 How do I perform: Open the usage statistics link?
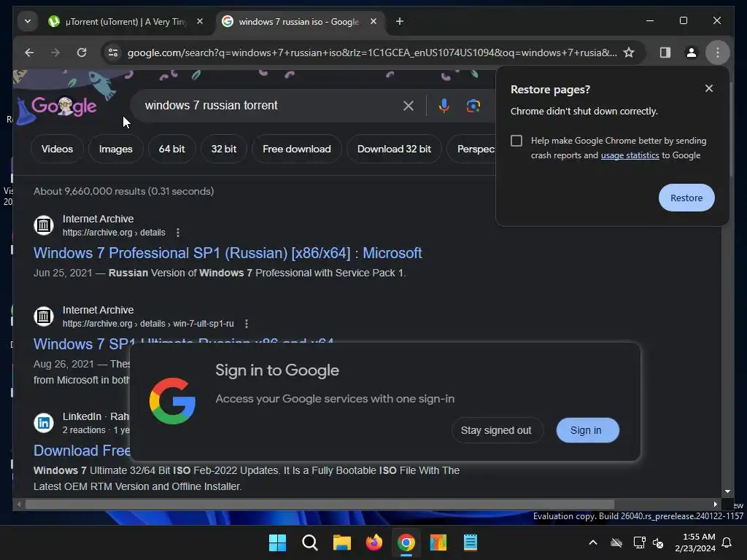pyautogui.click(x=630, y=155)
